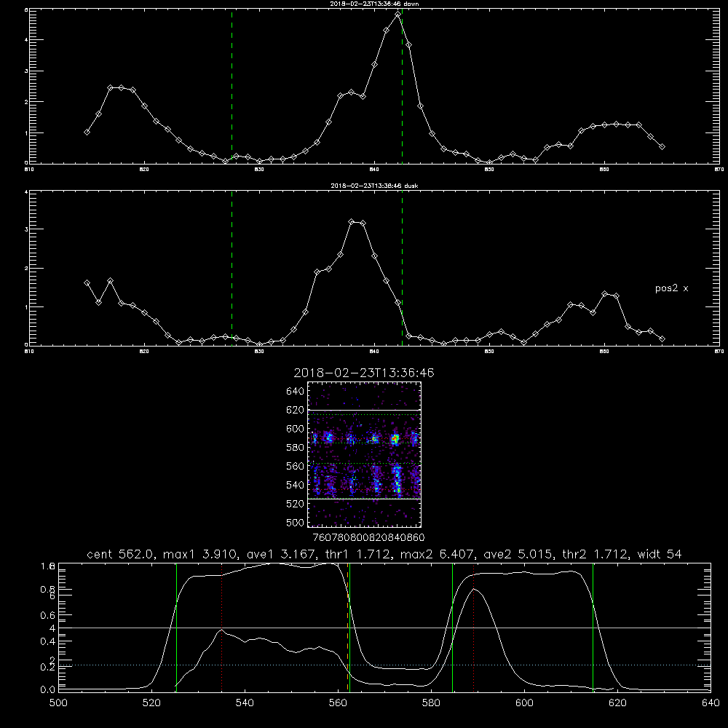Click the 520 label on spectrogram y-axis
Viewport: 728px width, 728px height.
coord(296,504)
